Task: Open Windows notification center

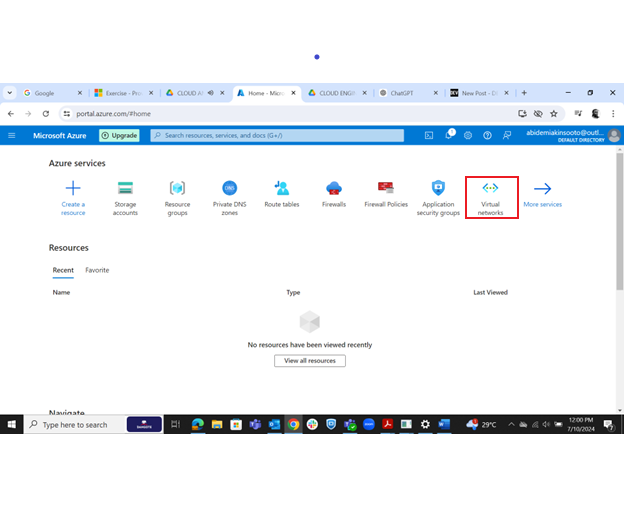Action: click(609, 425)
